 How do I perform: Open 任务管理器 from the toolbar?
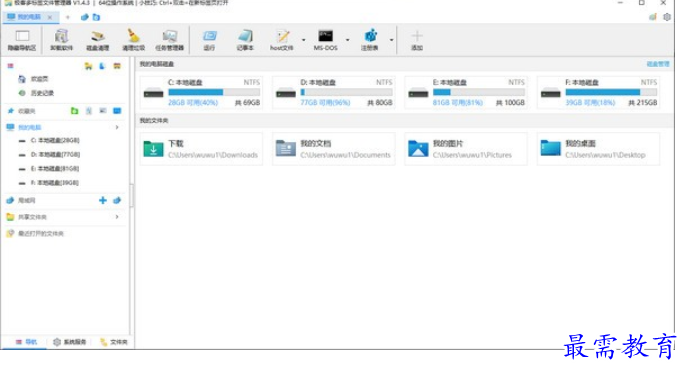[170, 40]
